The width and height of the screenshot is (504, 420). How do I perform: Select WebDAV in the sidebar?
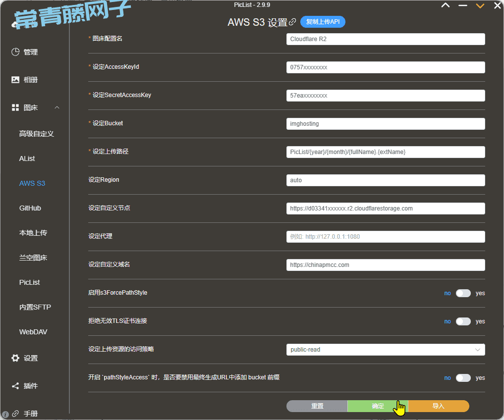tap(33, 332)
